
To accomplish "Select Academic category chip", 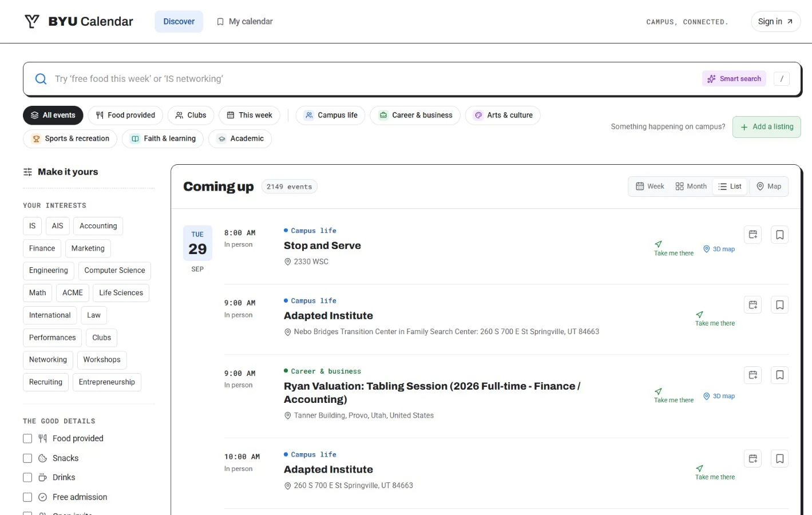I will tap(240, 139).
